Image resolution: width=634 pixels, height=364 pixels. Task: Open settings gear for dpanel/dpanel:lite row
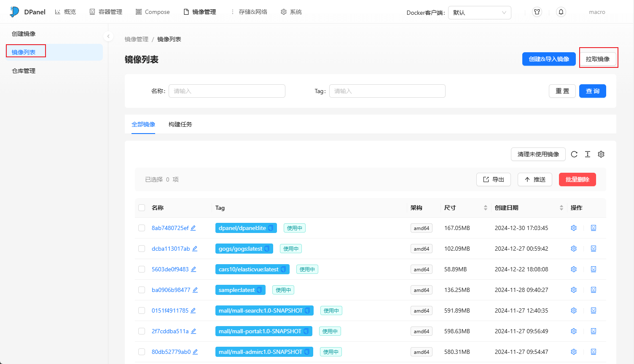(x=574, y=228)
